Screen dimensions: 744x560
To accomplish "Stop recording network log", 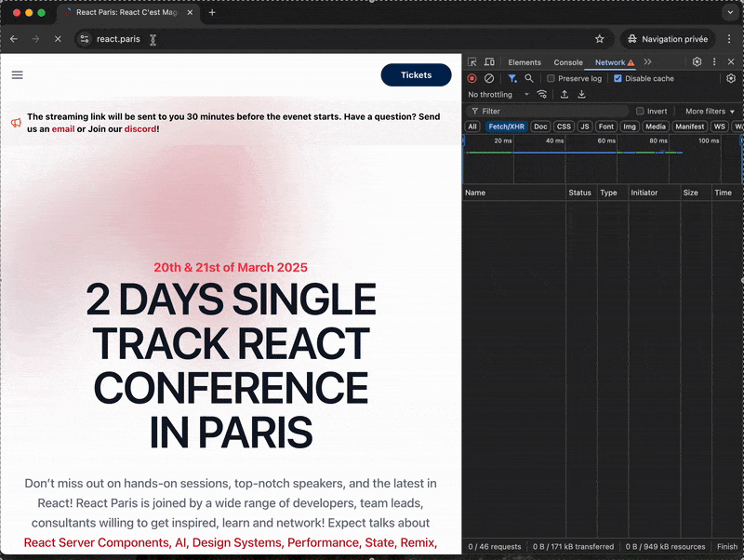I will coord(472,78).
